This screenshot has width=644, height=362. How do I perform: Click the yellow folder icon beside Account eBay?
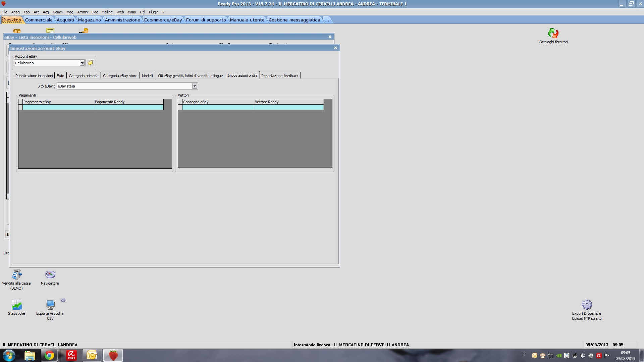pos(91,63)
